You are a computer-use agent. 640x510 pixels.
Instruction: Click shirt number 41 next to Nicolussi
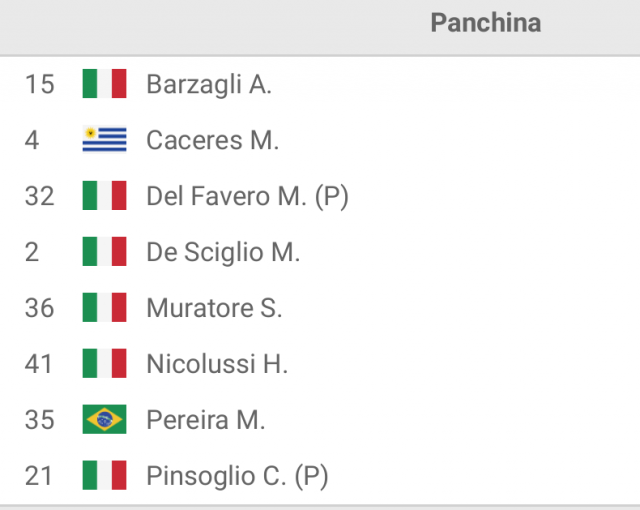[x=39, y=364]
